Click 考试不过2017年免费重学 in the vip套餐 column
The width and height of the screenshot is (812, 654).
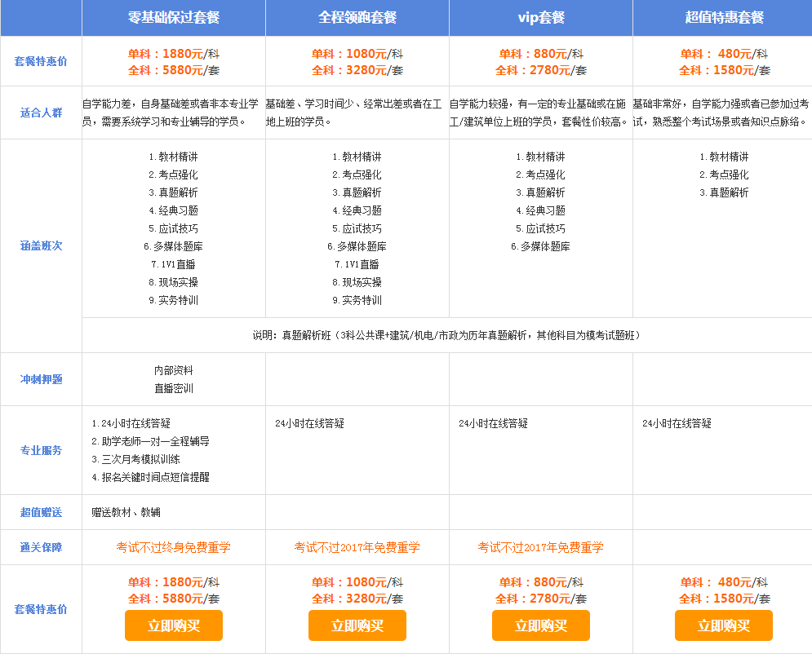click(x=540, y=547)
